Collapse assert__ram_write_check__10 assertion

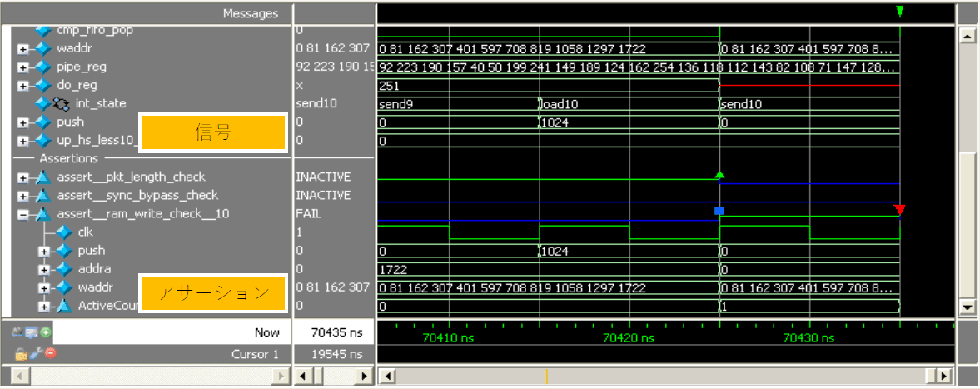coord(23,215)
